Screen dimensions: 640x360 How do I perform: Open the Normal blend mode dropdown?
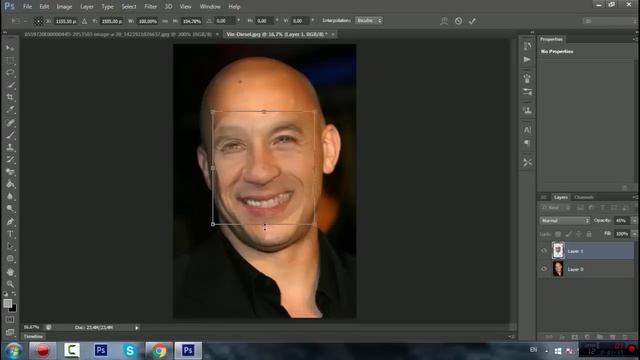(x=565, y=220)
